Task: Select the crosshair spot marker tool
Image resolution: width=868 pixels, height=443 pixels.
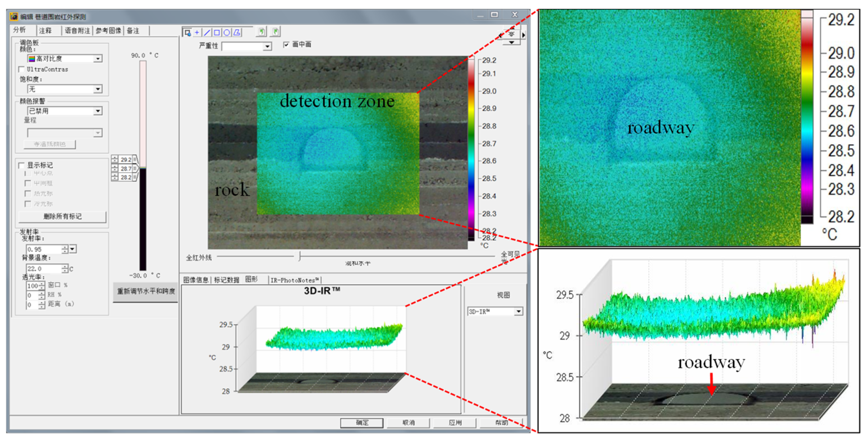Action: pyautogui.click(x=197, y=32)
